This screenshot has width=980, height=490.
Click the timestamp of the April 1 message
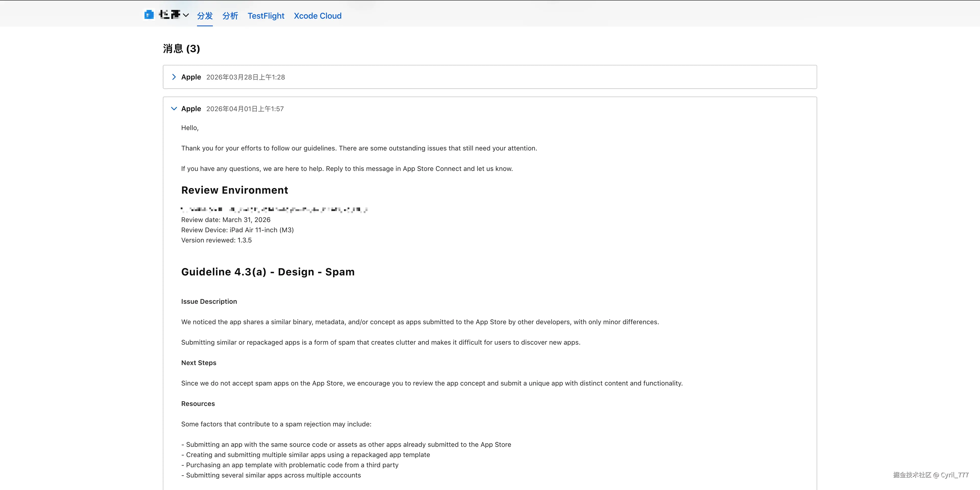coord(245,109)
